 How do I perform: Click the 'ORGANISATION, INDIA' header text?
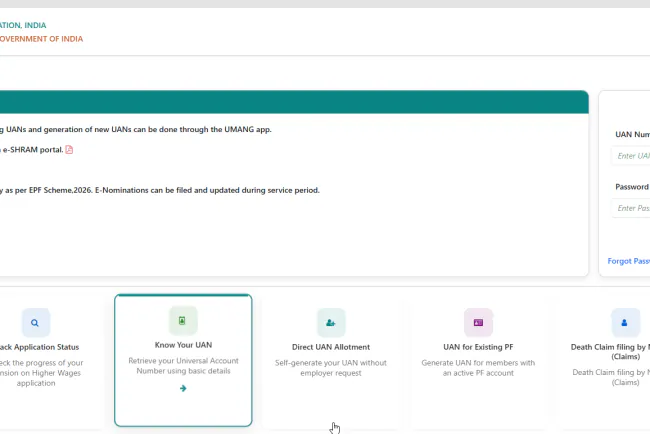[x=23, y=25]
